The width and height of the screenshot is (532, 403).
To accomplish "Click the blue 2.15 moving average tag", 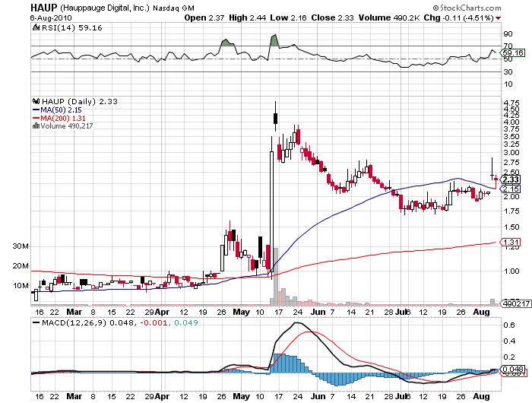I will [x=510, y=189].
